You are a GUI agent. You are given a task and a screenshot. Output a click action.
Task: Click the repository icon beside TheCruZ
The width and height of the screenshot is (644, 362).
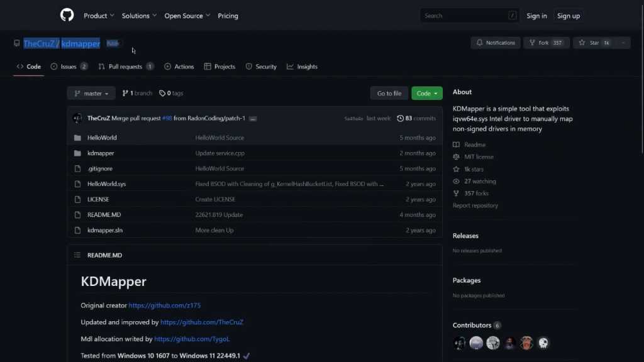click(x=17, y=43)
